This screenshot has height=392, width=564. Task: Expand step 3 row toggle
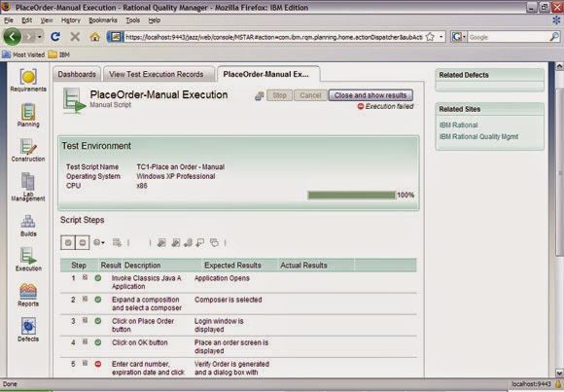click(x=85, y=320)
